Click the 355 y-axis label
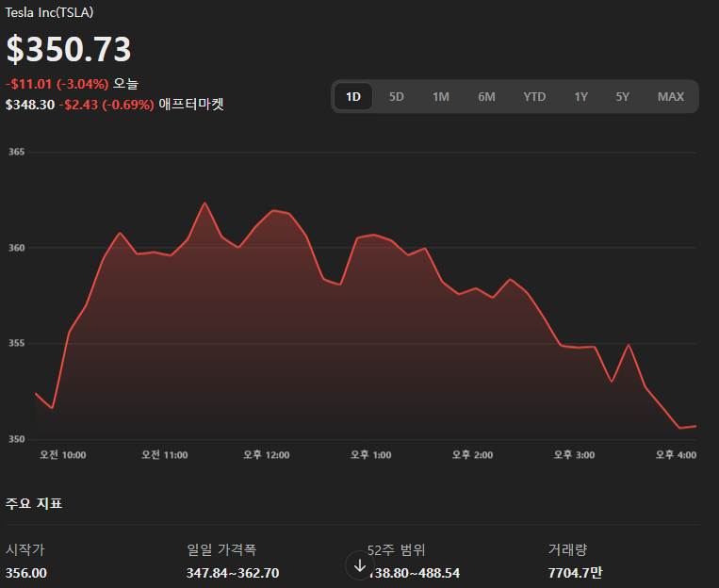Screen dimensions: 719x588 coord(17,343)
